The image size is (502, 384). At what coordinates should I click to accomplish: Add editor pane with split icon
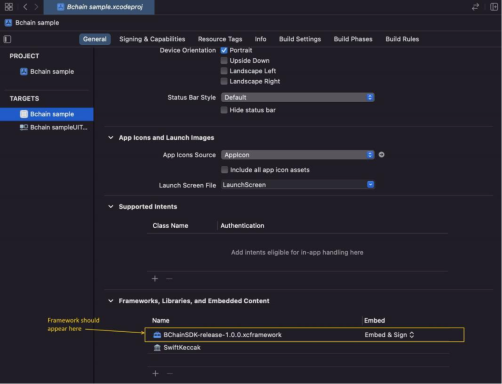click(x=494, y=7)
